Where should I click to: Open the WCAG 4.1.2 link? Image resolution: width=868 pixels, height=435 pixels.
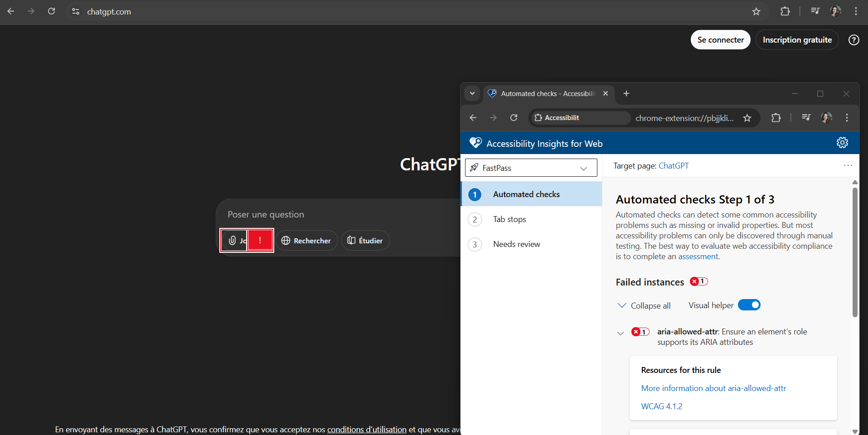click(x=661, y=406)
